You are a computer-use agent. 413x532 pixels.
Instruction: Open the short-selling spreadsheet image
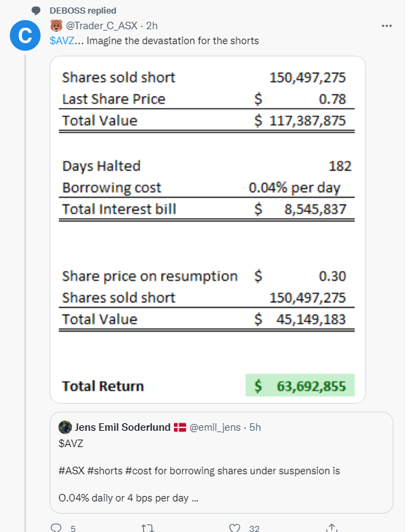(207, 230)
